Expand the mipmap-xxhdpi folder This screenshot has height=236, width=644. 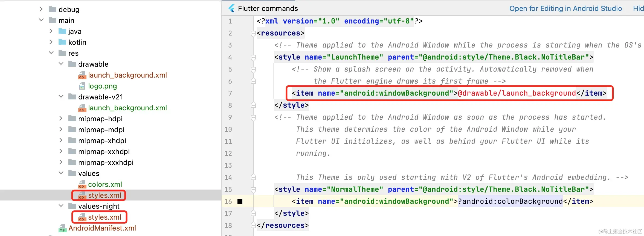click(61, 151)
